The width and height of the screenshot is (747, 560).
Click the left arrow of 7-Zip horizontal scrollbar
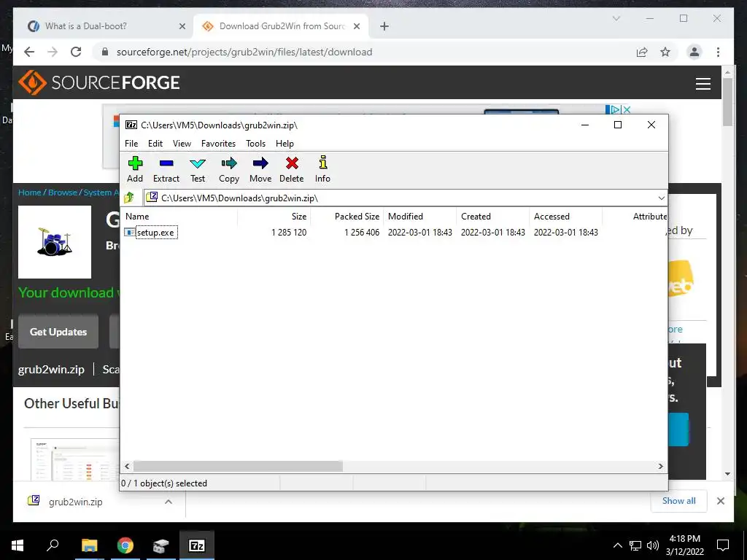pos(127,466)
